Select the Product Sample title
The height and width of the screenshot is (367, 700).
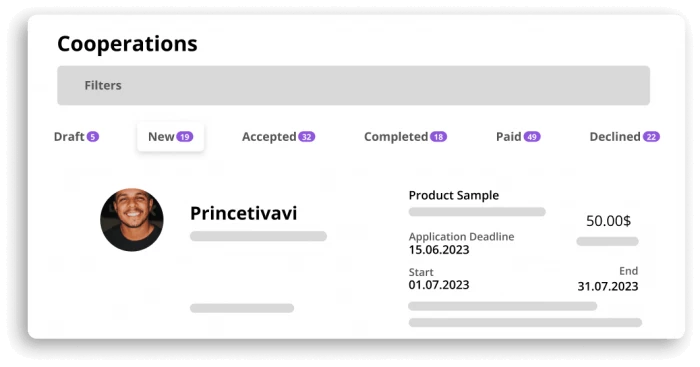pos(454,196)
